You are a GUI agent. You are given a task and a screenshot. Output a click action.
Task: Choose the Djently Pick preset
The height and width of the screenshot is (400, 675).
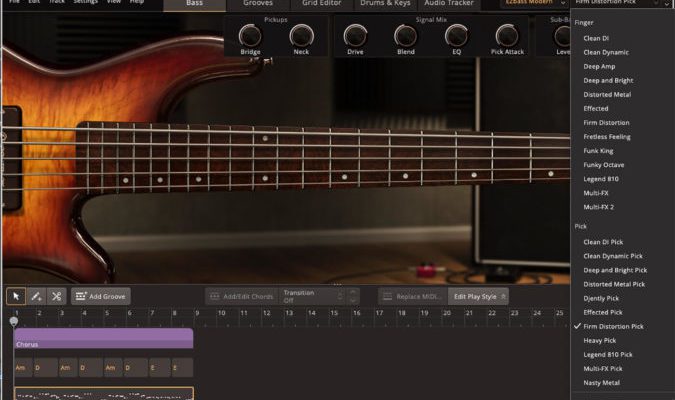click(601, 298)
